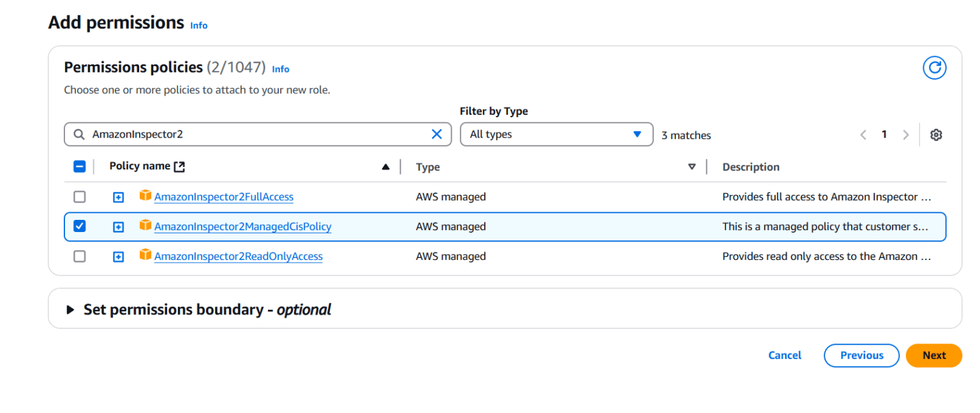Click the Policy name column header

pos(140,166)
